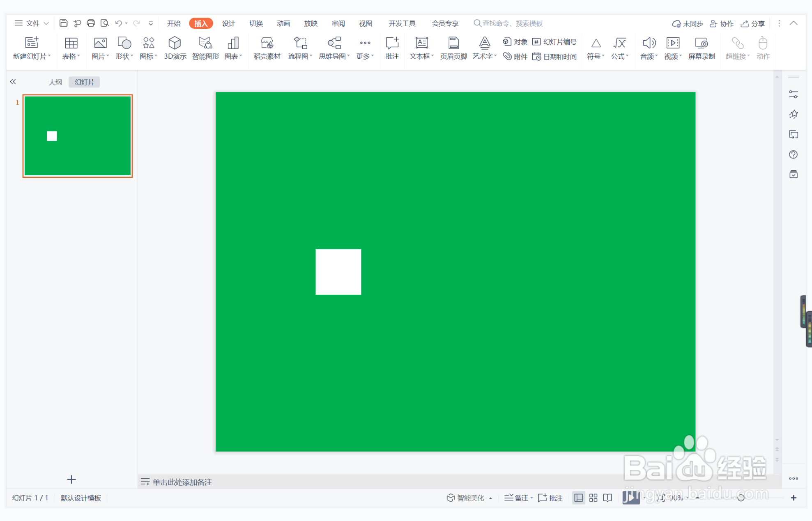Open the 设计 (Design) tab
Screen dimensions: 812x521
pos(228,23)
